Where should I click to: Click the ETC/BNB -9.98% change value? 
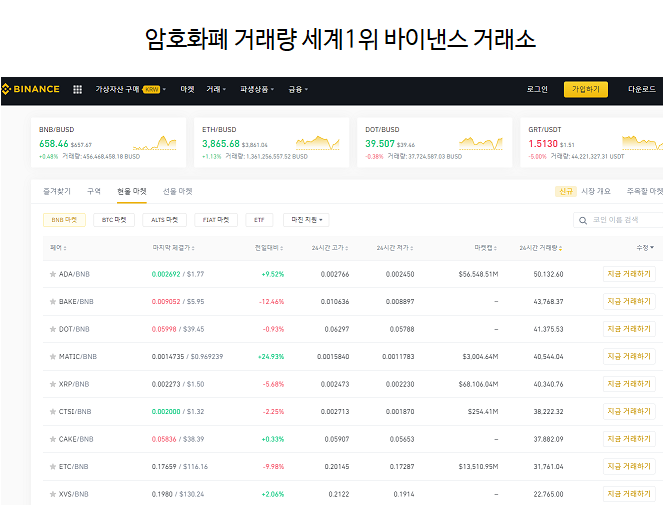(274, 467)
